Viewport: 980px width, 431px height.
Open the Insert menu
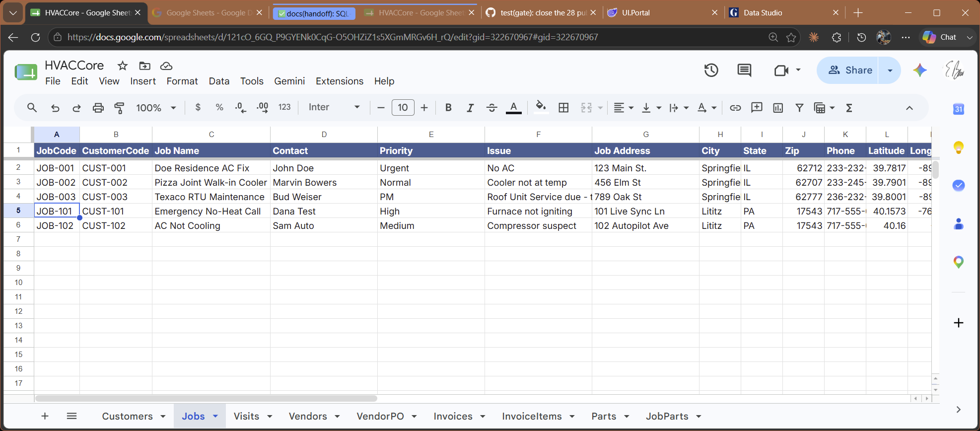pyautogui.click(x=143, y=81)
